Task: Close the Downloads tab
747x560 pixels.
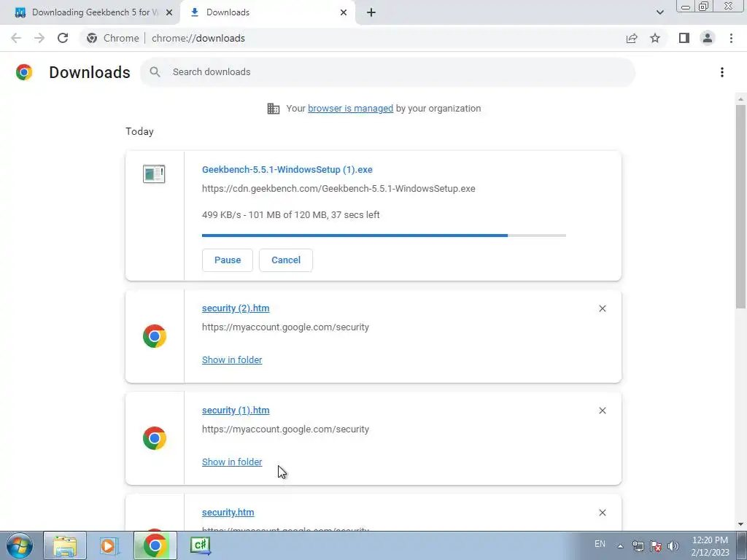Action: pyautogui.click(x=344, y=12)
